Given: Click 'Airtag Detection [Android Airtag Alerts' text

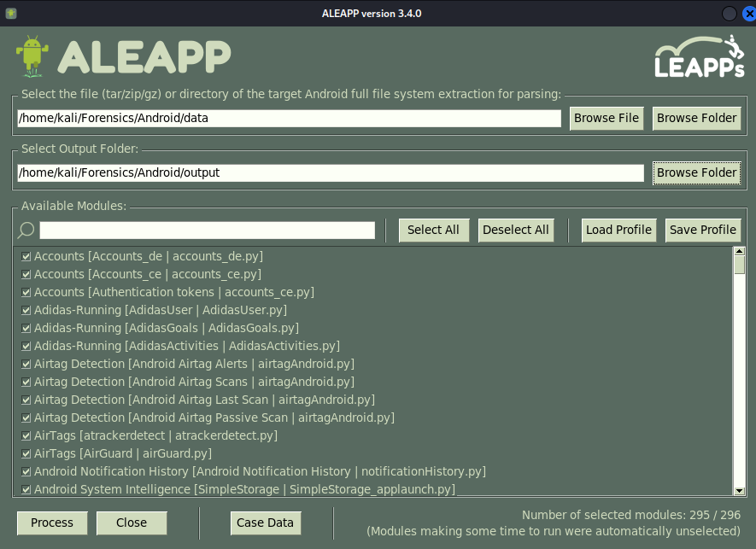Looking at the screenshot, I should click(141, 364).
